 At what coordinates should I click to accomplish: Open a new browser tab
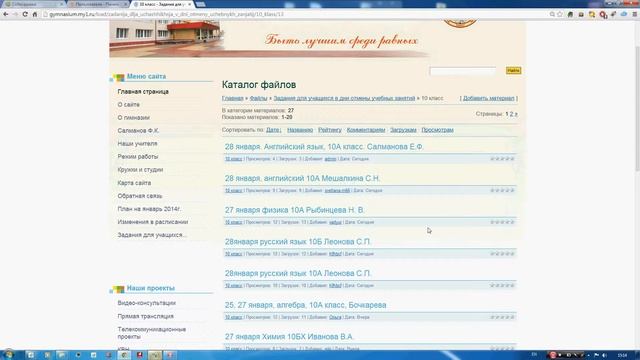(x=200, y=4)
